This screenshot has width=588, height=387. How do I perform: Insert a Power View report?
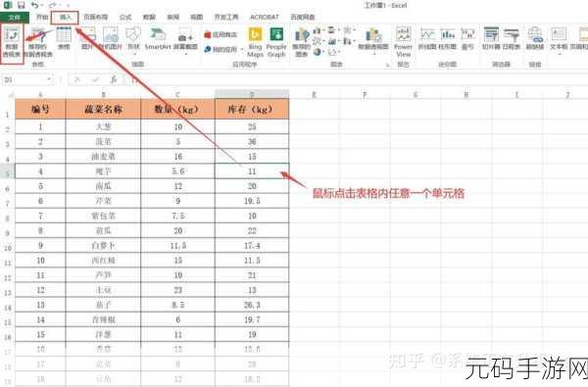click(403, 42)
